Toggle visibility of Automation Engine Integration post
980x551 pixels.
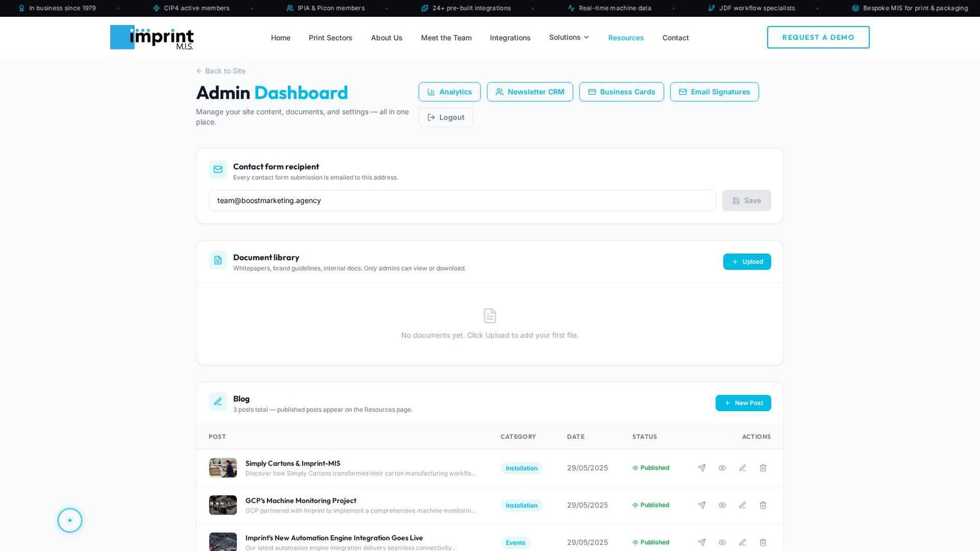tap(722, 542)
